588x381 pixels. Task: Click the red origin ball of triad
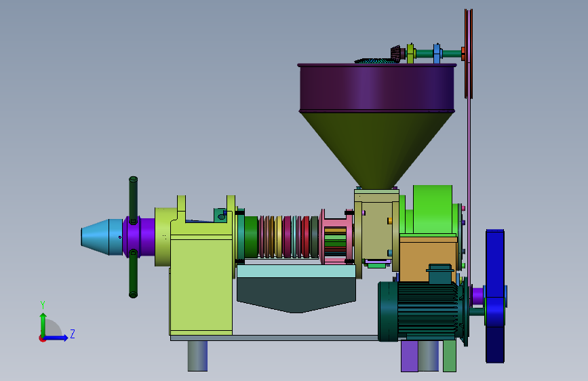pyautogui.click(x=42, y=338)
